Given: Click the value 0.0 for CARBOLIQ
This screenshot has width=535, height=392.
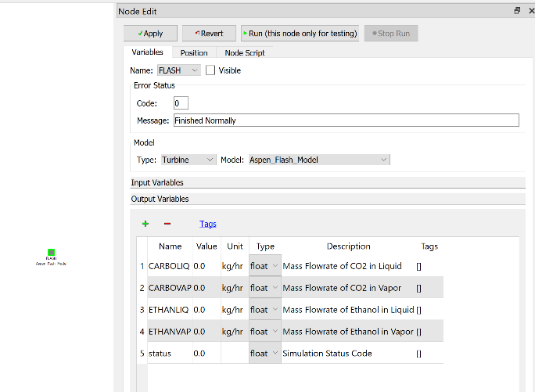Looking at the screenshot, I should tap(206, 266).
